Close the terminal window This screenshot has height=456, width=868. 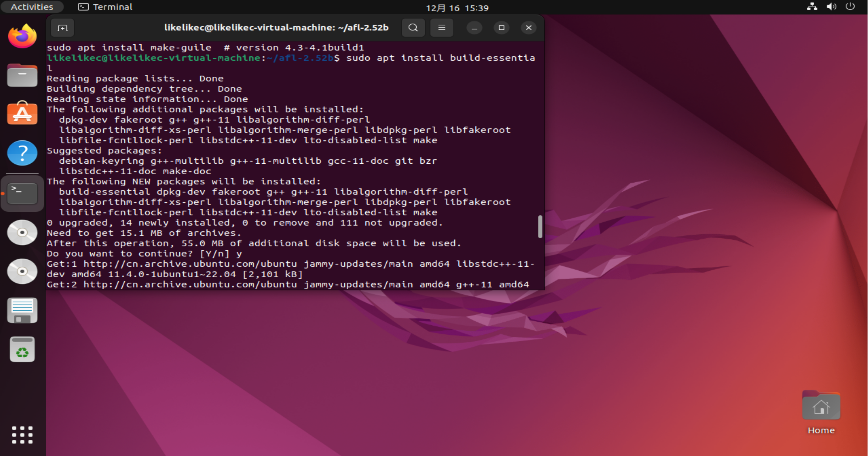point(528,28)
